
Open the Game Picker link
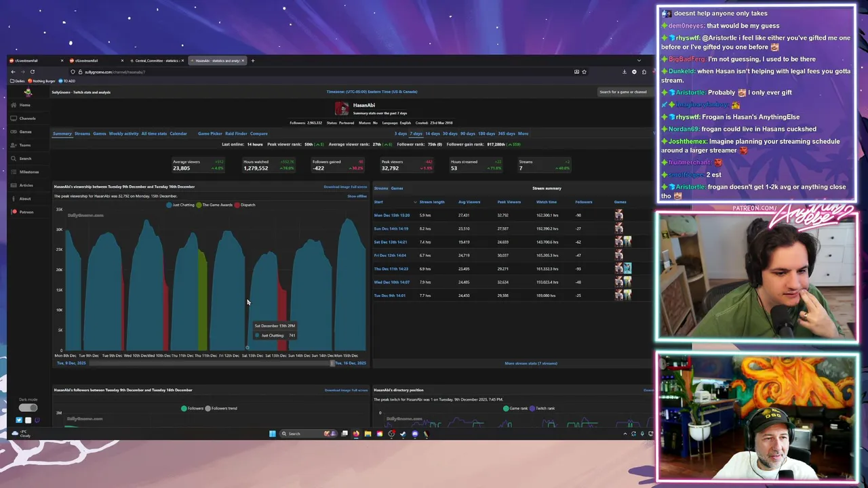pos(210,134)
